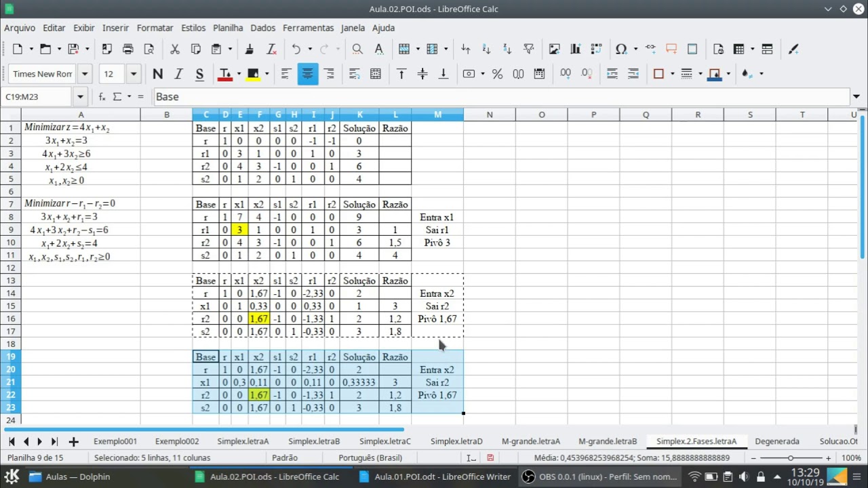Print the document with printer icon

(128, 49)
